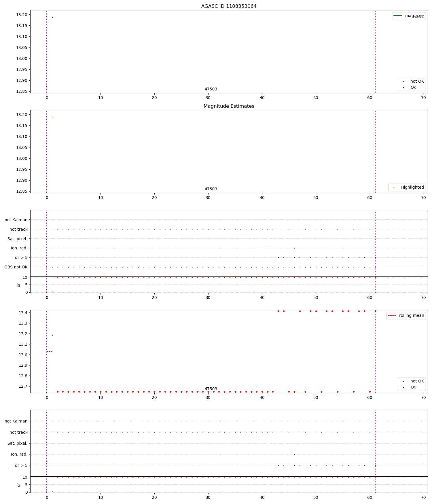
Task: Click the lone Ion. rad. point in bottom plot
Action: point(294,454)
